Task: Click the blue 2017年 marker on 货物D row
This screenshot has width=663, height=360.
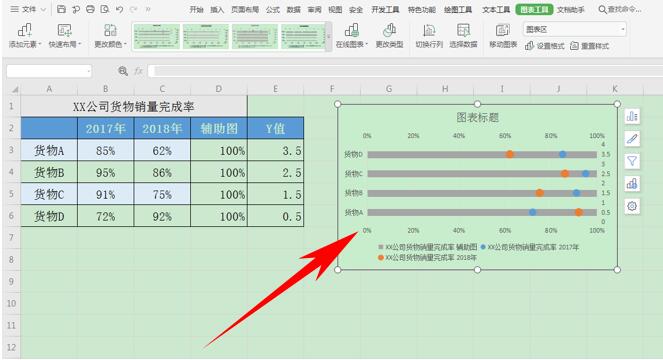Action: tap(562, 154)
